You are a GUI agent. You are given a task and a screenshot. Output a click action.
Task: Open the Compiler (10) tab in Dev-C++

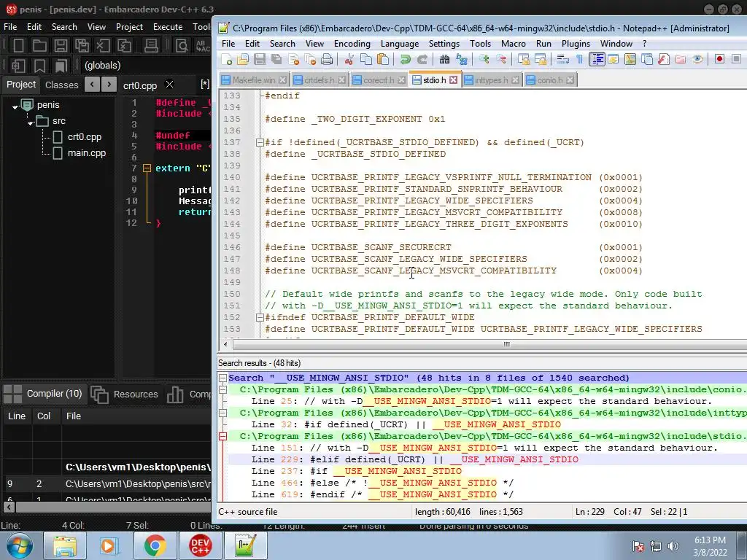coord(43,394)
